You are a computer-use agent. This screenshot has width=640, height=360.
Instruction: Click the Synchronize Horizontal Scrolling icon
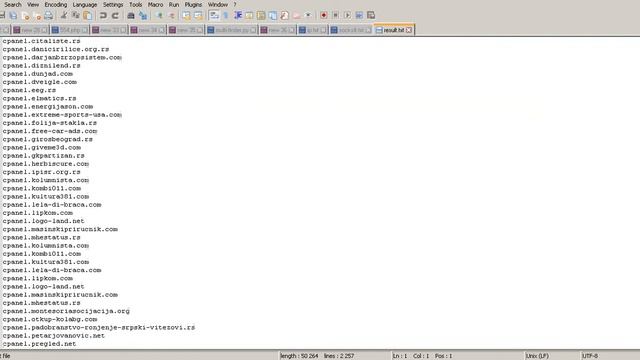[x=198, y=16]
